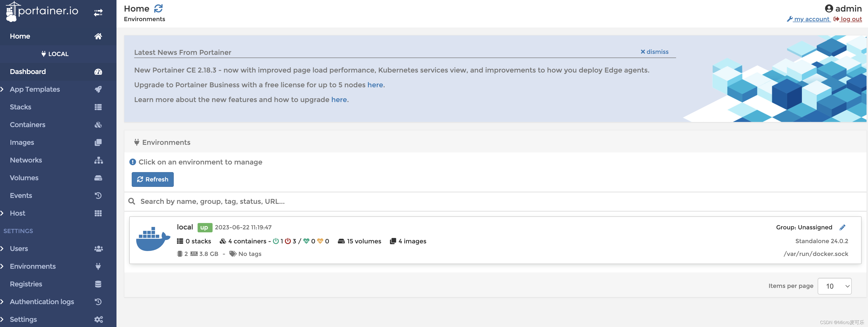Open Home in the sidebar
This screenshot has width=868, height=327.
click(x=58, y=36)
